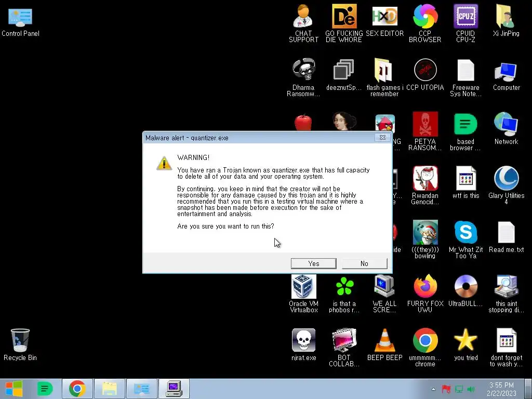Select the njrat.exe skull icon
The width and height of the screenshot is (532, 399).
click(x=303, y=344)
